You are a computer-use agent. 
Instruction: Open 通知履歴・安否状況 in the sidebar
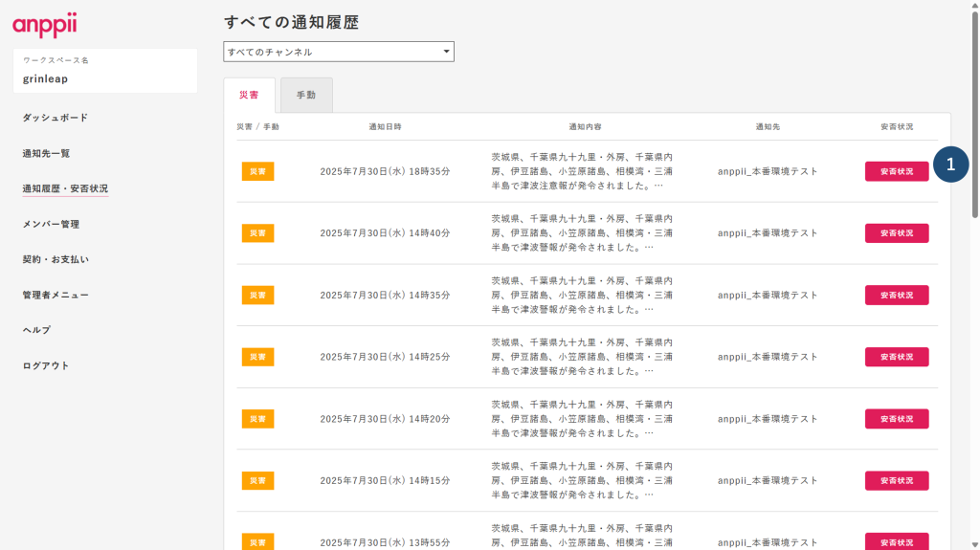tap(65, 188)
